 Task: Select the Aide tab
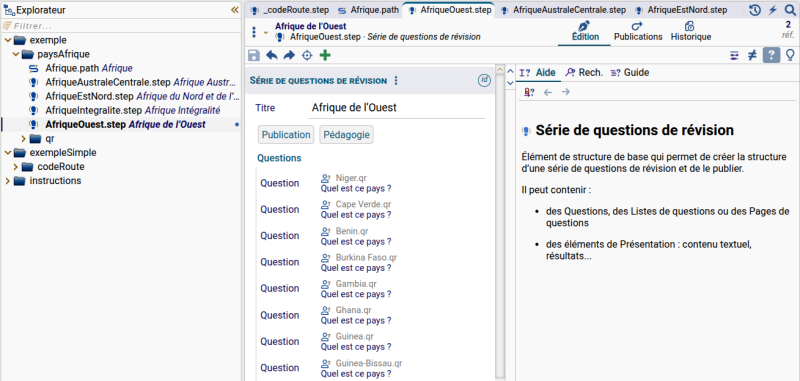coord(538,73)
